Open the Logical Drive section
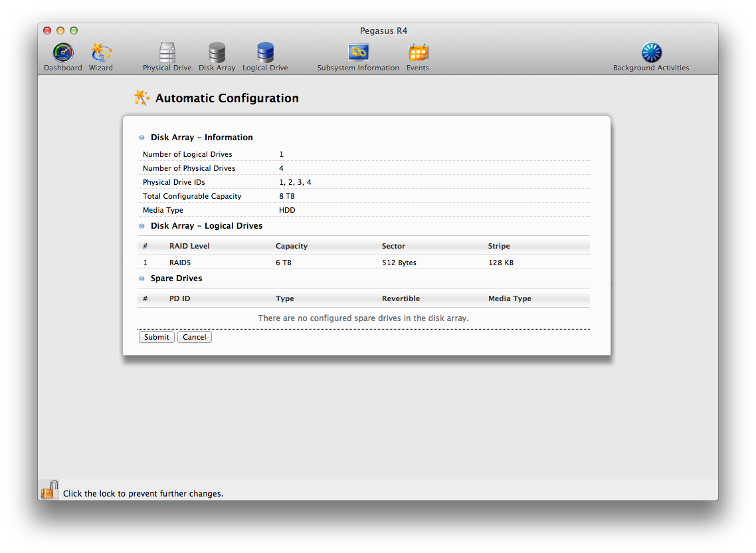 click(265, 56)
